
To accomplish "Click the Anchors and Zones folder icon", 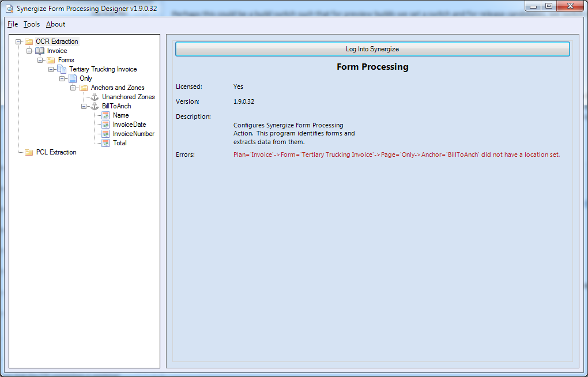I will (84, 88).
